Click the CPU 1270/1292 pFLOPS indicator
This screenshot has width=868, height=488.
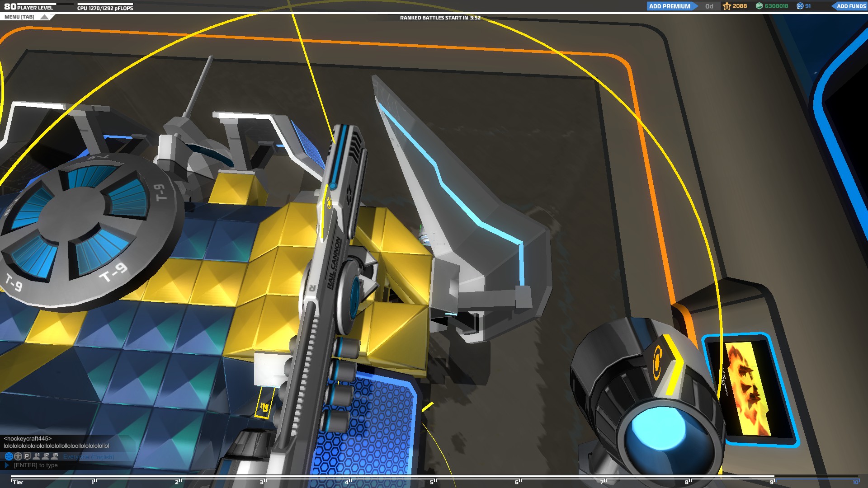click(x=105, y=8)
